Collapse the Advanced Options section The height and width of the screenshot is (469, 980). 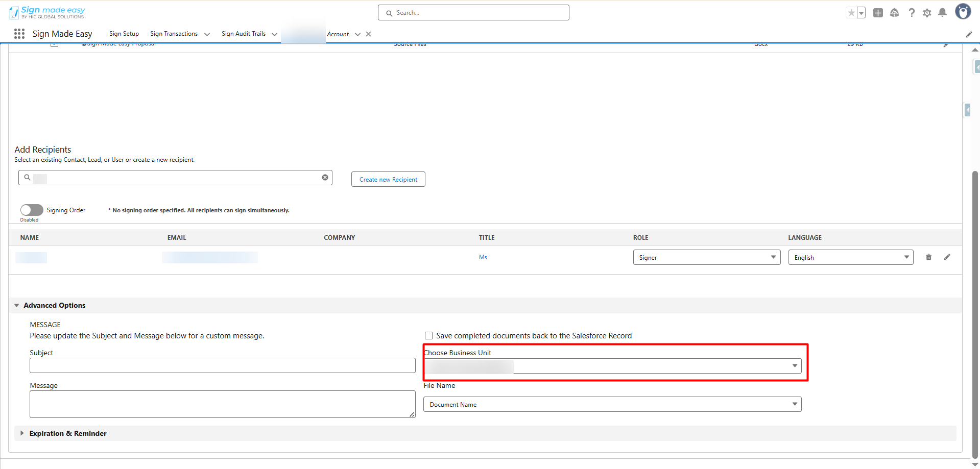[17, 305]
